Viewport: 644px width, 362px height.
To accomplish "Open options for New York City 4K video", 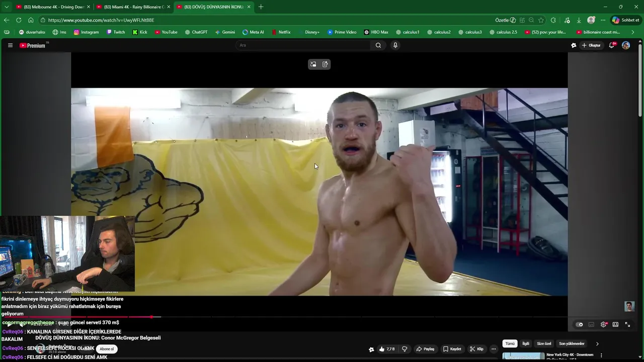I will [601, 355].
